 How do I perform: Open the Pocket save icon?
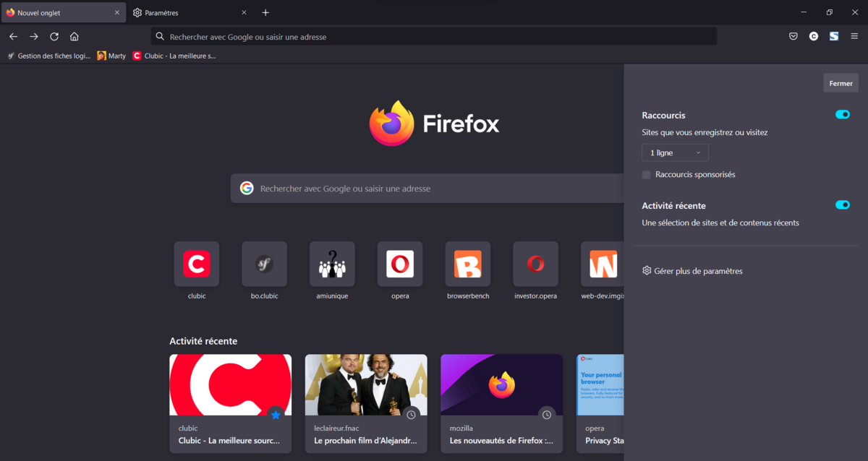point(793,36)
